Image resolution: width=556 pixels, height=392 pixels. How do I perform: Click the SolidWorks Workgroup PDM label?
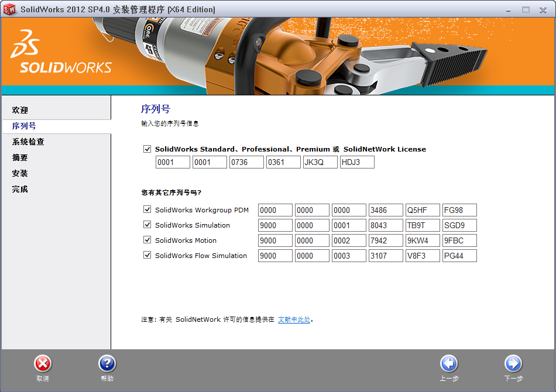(202, 210)
